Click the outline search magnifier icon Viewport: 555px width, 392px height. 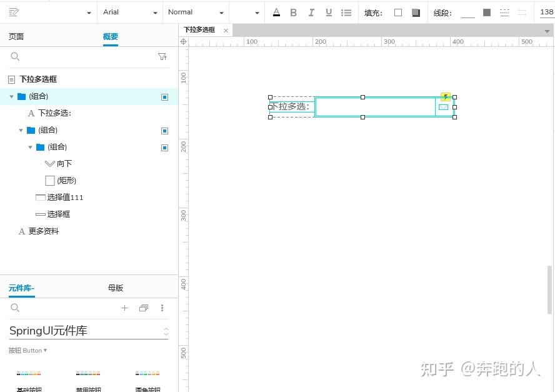(15, 56)
